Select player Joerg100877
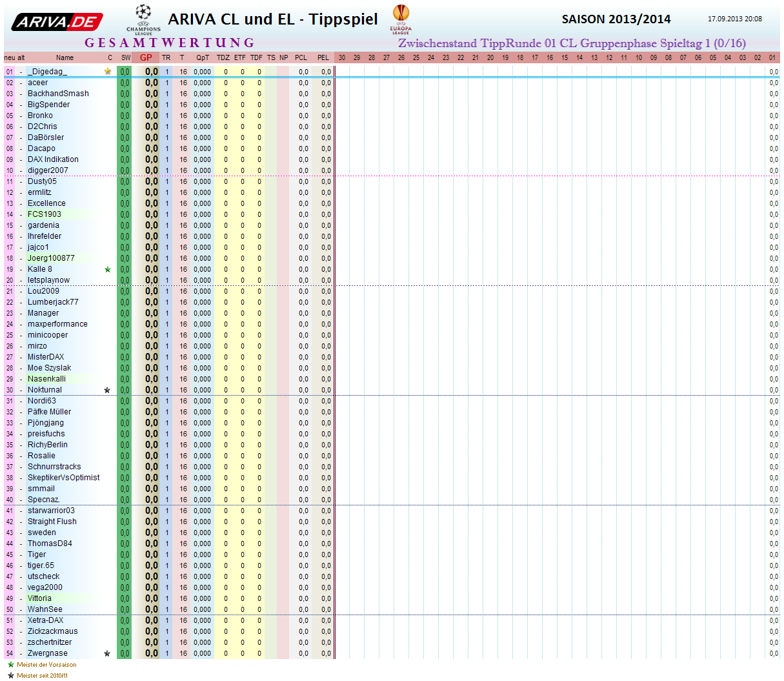The width and height of the screenshot is (784, 681). tap(51, 258)
